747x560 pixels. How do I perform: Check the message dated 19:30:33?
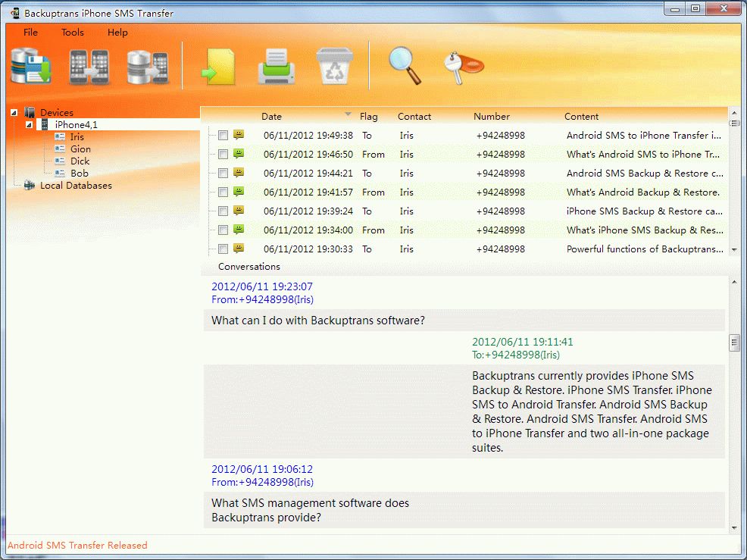coord(223,249)
